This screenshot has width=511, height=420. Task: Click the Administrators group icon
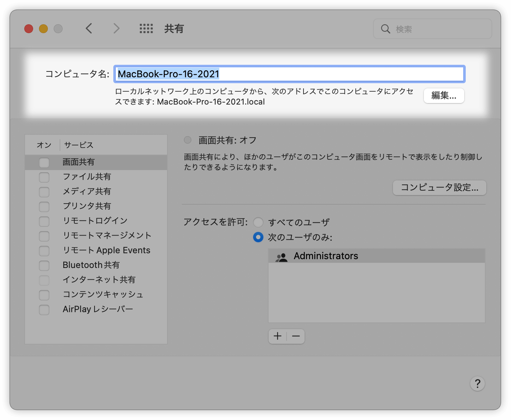point(281,257)
